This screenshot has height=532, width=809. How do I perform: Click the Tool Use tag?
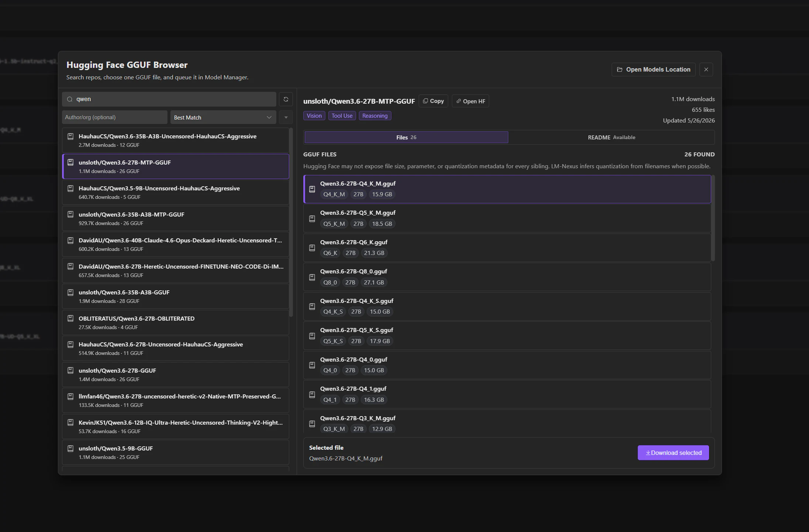(342, 116)
